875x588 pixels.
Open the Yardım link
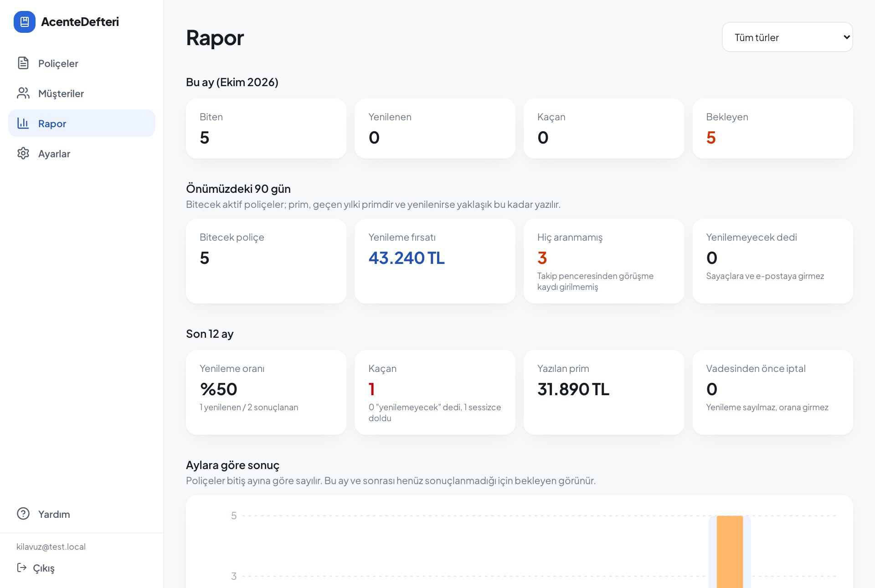point(82,514)
